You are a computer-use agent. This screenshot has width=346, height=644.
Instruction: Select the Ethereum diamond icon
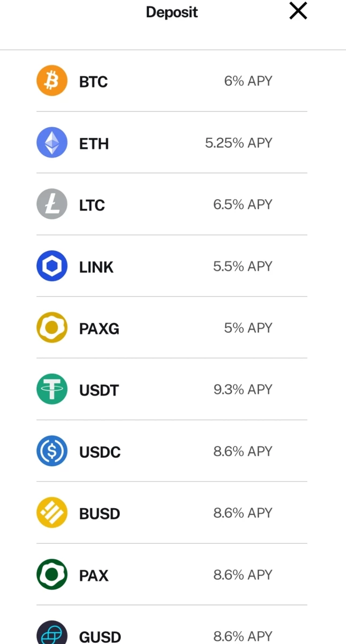(x=52, y=142)
